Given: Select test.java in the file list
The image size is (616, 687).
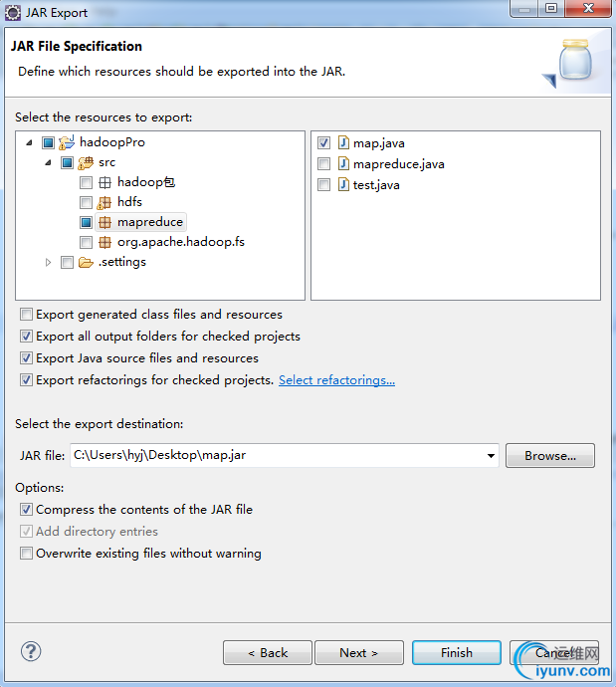Looking at the screenshot, I should [376, 185].
